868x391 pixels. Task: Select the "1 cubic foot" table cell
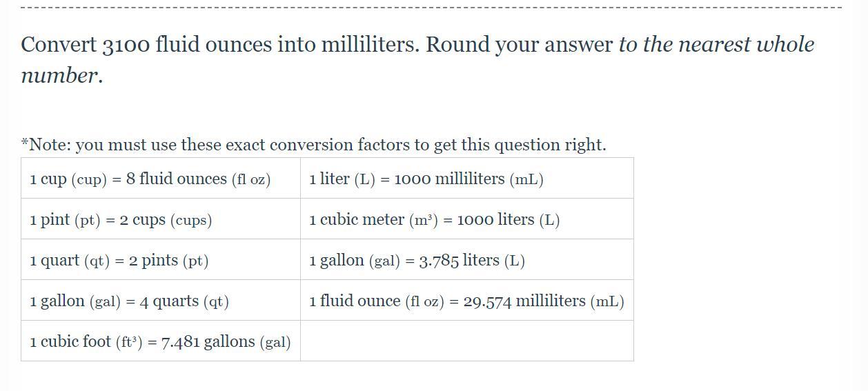tap(160, 342)
